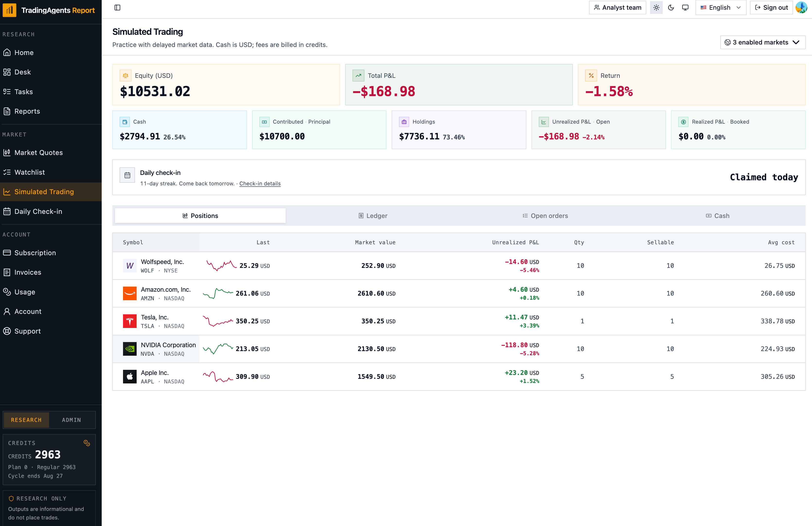812x526 pixels.
Task: Open the Tesla, Inc. position
Action: click(x=459, y=321)
